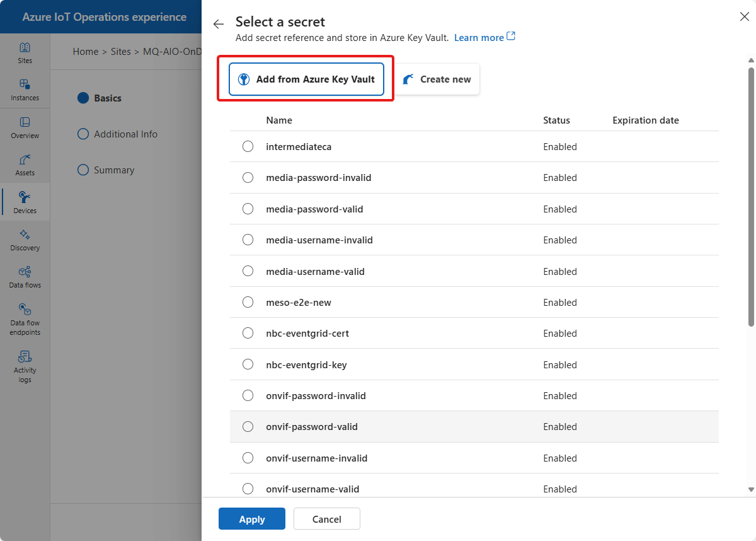This screenshot has width=756, height=541.
Task: Click Add from Azure Key Vault button
Action: click(306, 79)
